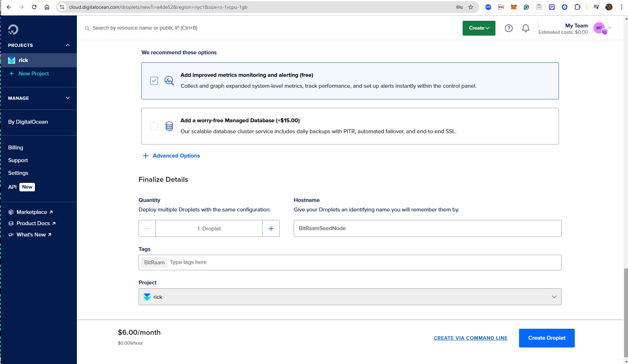This screenshot has width=628, height=364.
Task: Open Support in the sidebar
Action: [x=18, y=160]
